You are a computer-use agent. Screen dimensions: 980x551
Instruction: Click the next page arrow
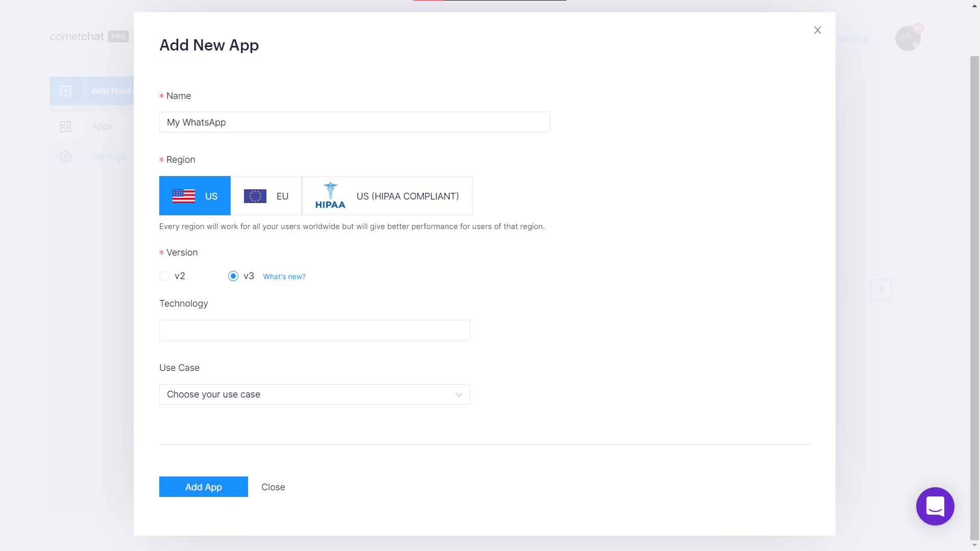click(906, 290)
